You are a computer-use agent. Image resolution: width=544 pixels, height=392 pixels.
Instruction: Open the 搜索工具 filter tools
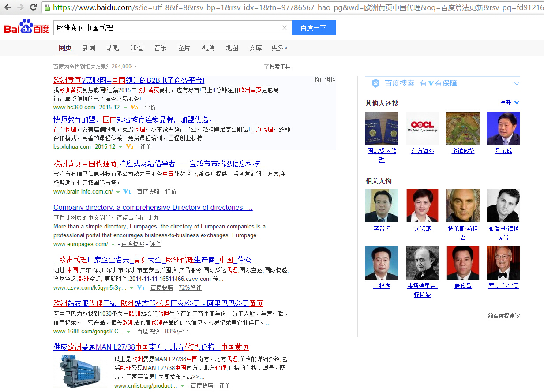click(x=277, y=67)
